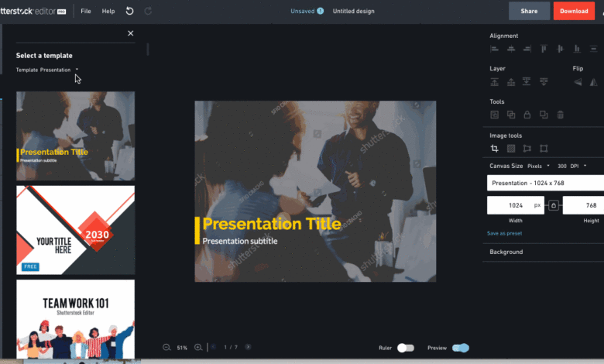Delete element with trash icon
Screen dimensions: 604x364
pyautogui.click(x=560, y=115)
